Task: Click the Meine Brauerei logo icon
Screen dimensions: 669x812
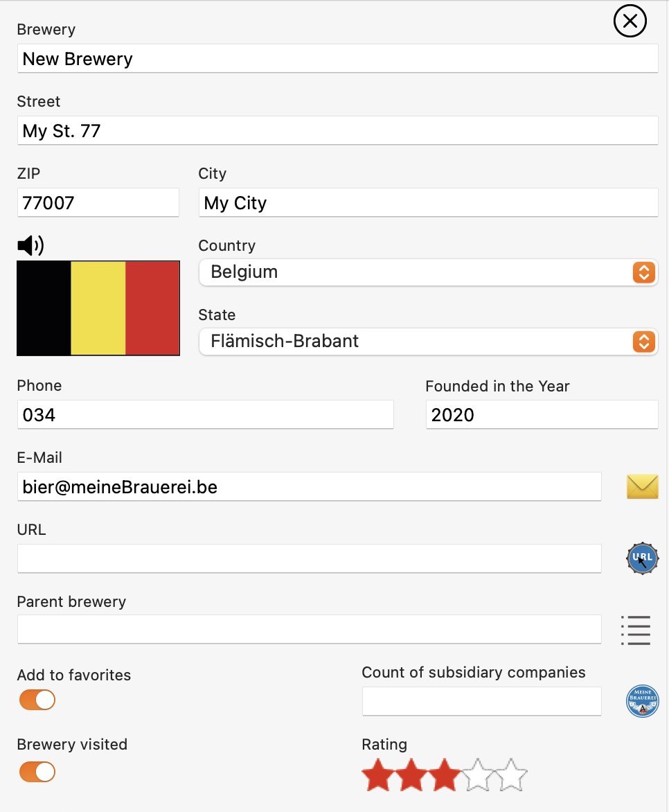Action: pos(642,701)
